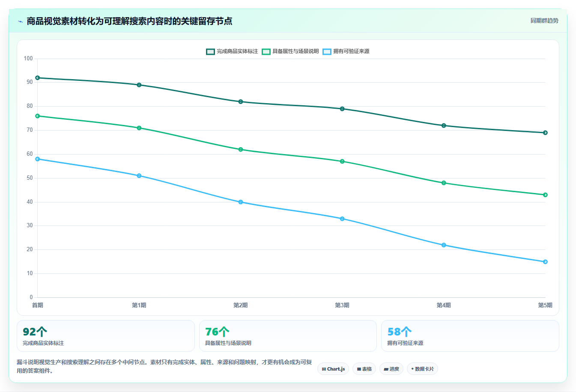Screen dimensions: 576x392
Task: Click the blue legend color box
Action: [327, 51]
